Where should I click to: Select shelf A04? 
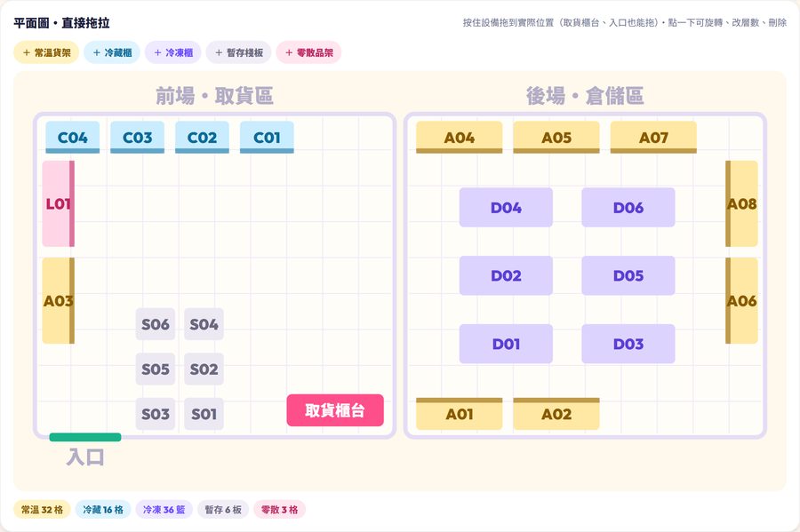pyautogui.click(x=460, y=137)
